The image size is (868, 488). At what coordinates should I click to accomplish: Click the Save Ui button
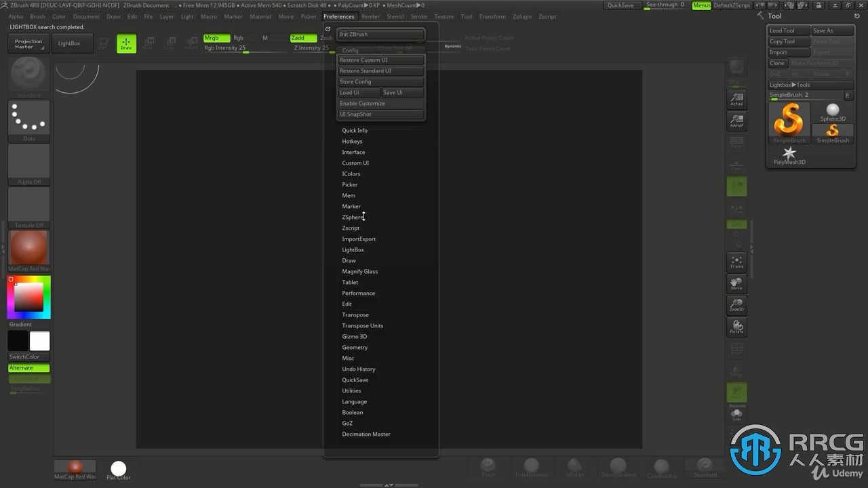pos(402,92)
